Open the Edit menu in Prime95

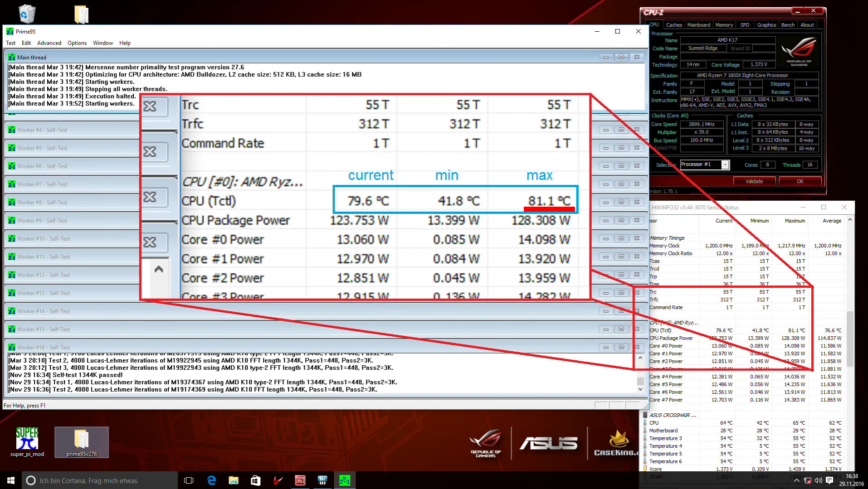point(26,43)
